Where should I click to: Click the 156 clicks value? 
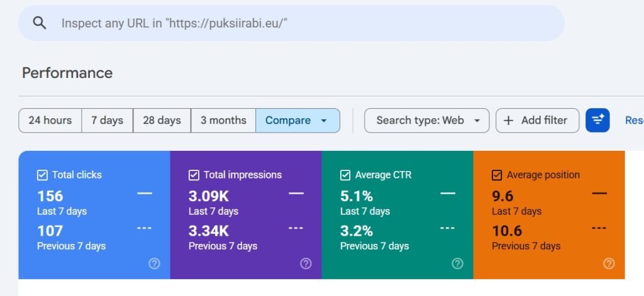point(50,196)
